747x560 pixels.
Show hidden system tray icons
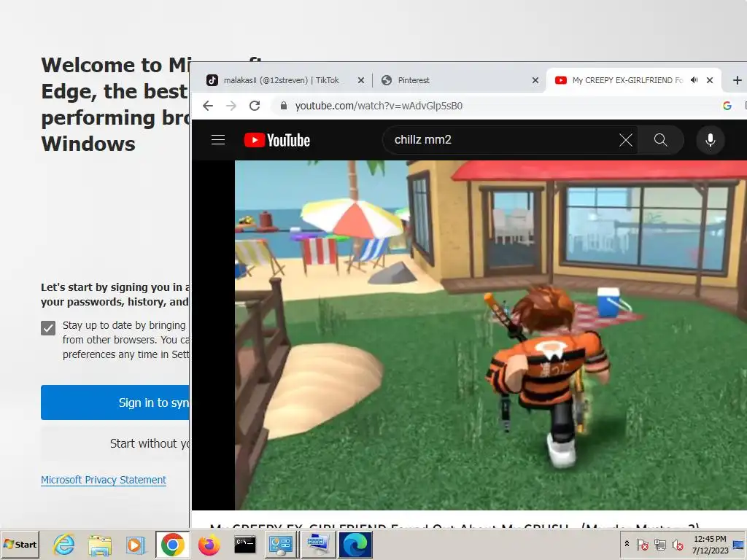[x=627, y=544]
